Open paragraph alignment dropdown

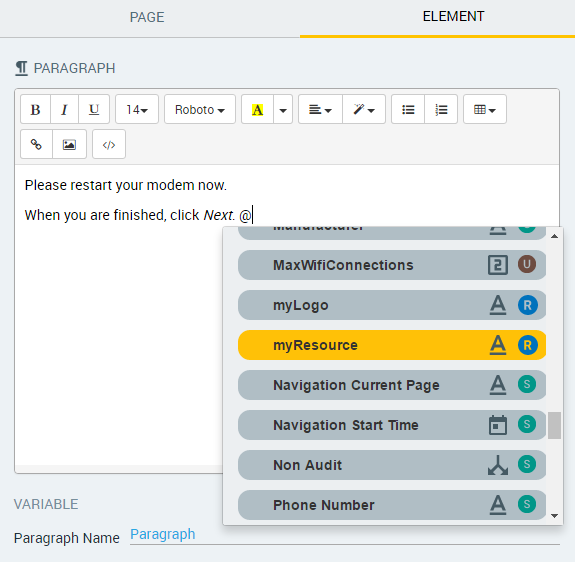(x=320, y=109)
